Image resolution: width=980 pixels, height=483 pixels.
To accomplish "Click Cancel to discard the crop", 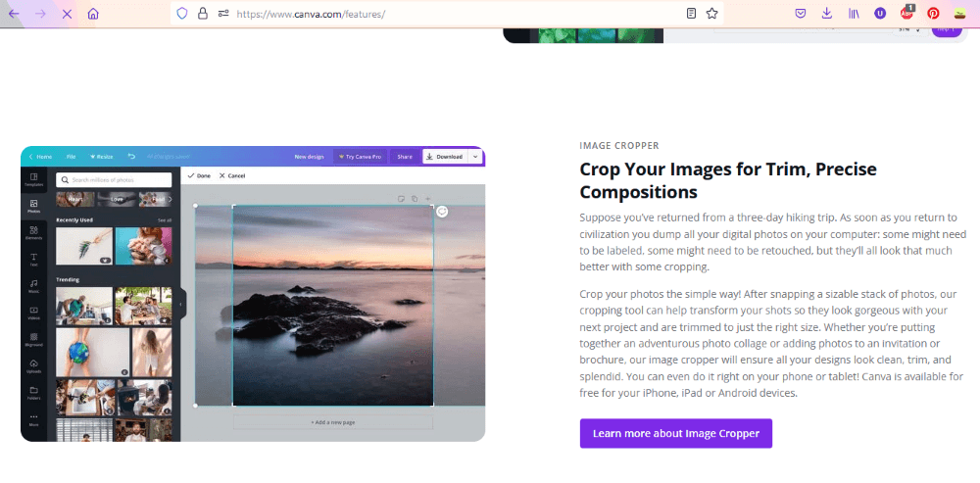I will [232, 176].
